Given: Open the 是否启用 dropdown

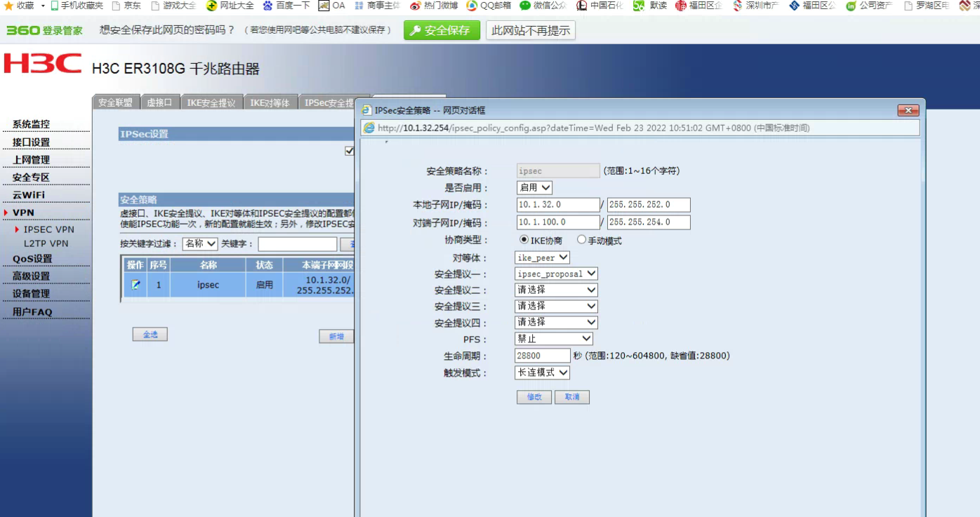Looking at the screenshot, I should click(534, 188).
